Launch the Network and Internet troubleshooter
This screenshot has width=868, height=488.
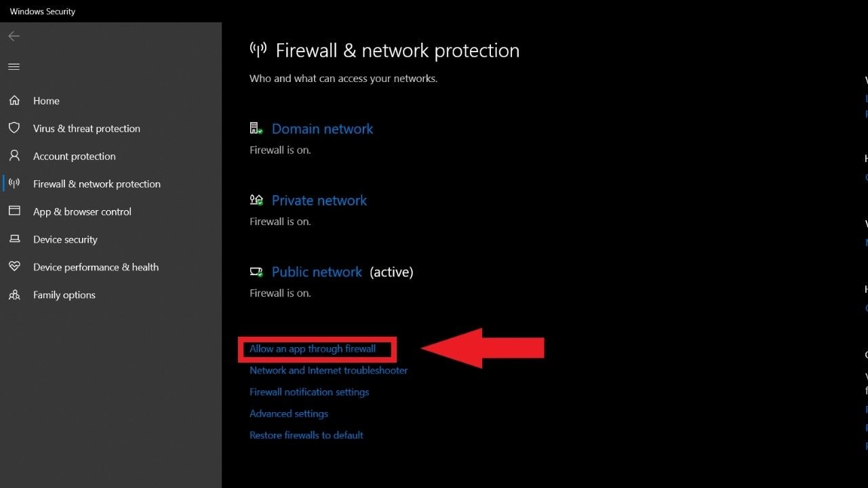[328, 370]
